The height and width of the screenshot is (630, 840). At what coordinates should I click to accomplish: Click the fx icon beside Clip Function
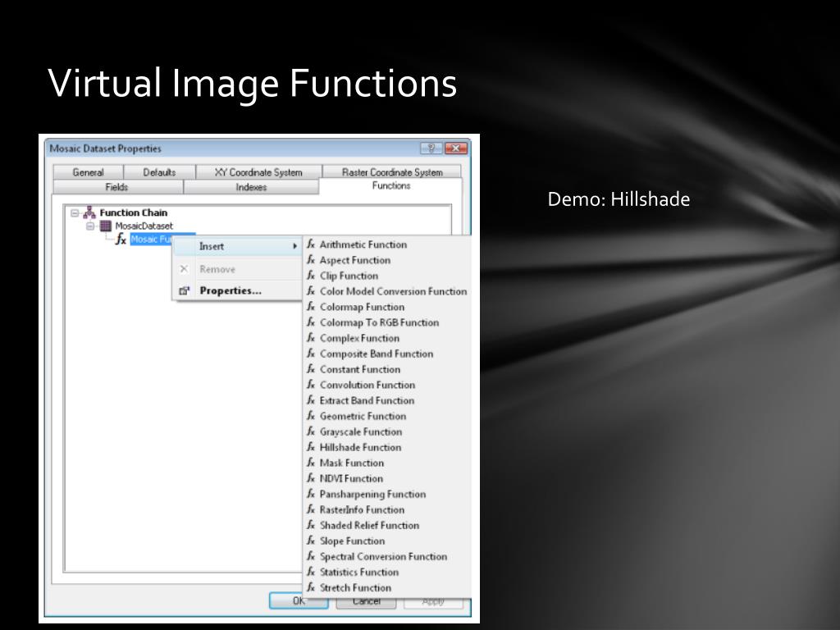click(x=311, y=276)
